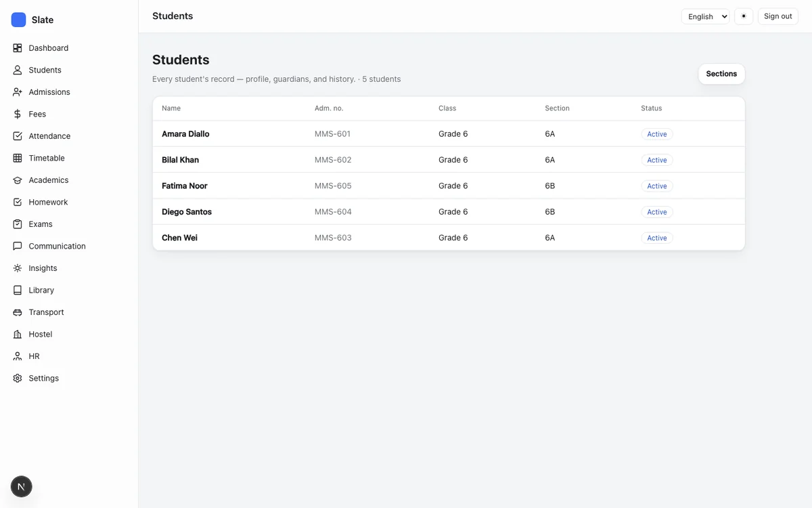This screenshot has height=508, width=812.
Task: Click the Exams sidebar label
Action: coord(41,224)
